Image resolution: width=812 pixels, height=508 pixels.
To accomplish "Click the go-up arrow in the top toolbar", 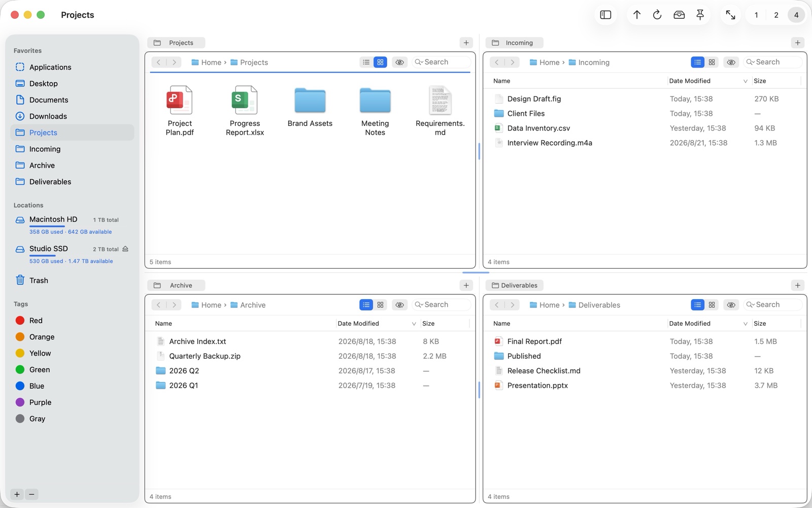I will [x=637, y=15].
